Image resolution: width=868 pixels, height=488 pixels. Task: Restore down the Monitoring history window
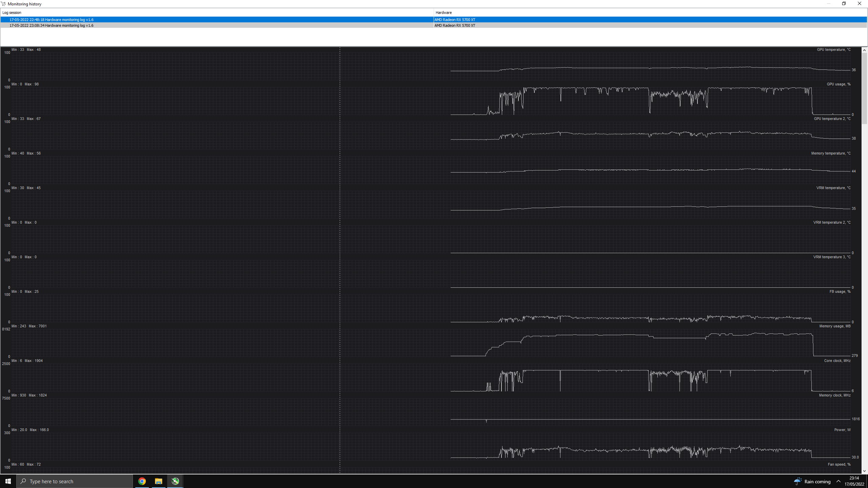[x=844, y=4]
